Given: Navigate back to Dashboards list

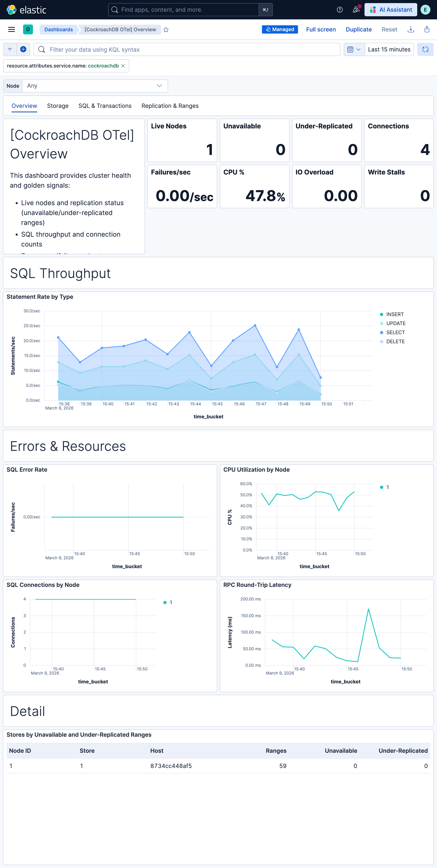Looking at the screenshot, I should pyautogui.click(x=58, y=29).
